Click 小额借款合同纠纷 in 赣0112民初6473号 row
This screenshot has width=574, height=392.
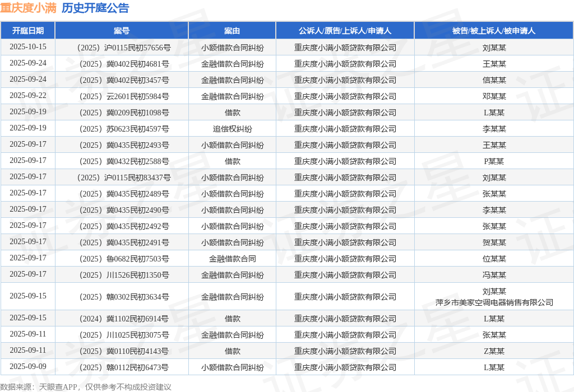233,367
